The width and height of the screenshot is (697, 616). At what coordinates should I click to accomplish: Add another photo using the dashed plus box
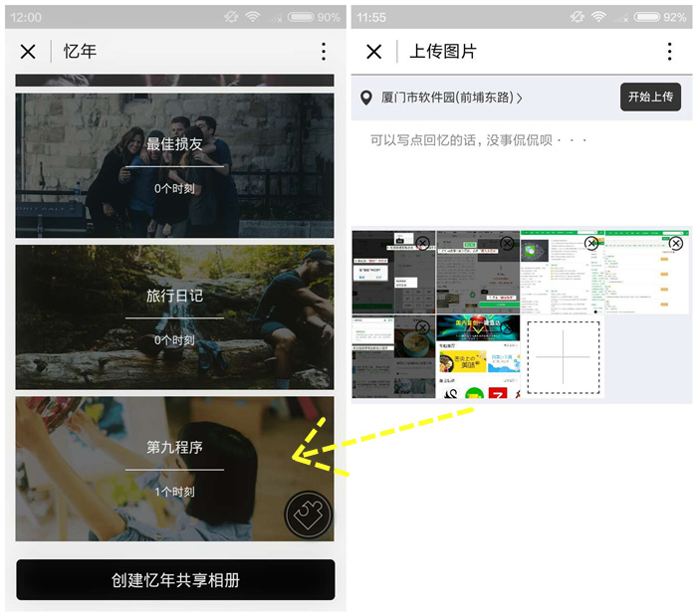(x=563, y=356)
